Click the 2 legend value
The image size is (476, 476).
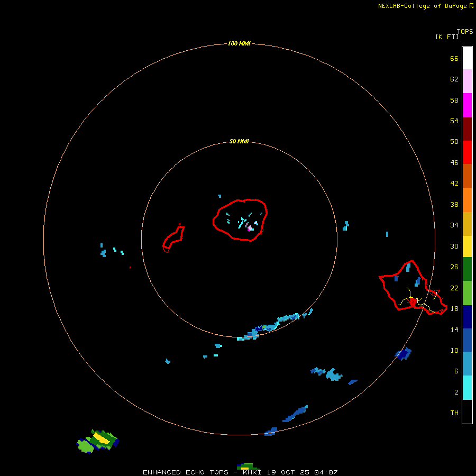tap(456, 392)
